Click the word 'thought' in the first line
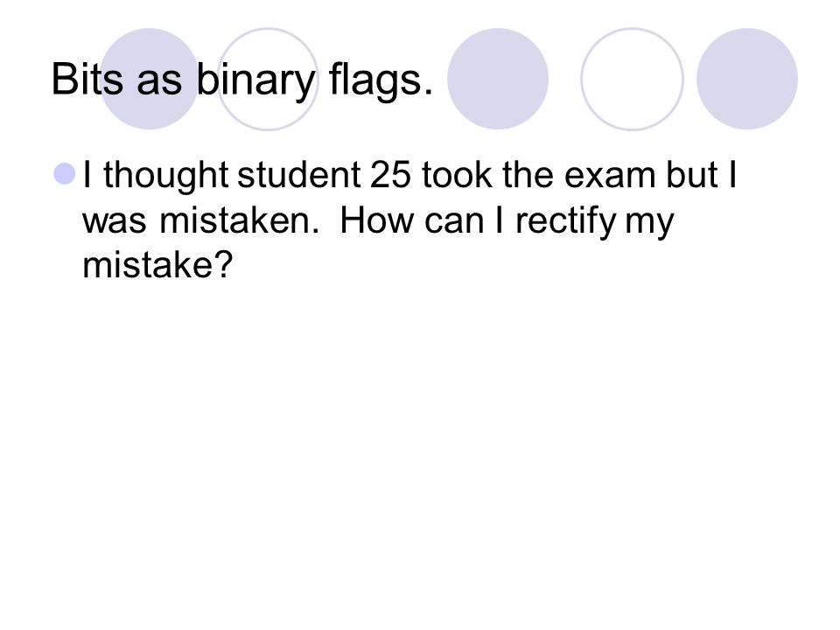The height and width of the screenshot is (630, 840). click(x=165, y=176)
